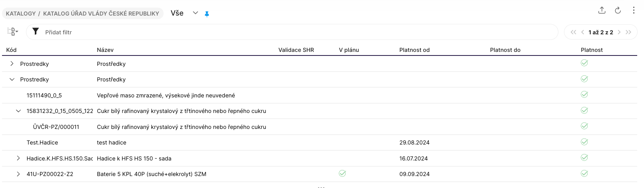Click the funnel filter icon
This screenshot has width=644, height=188.
pos(36,32)
